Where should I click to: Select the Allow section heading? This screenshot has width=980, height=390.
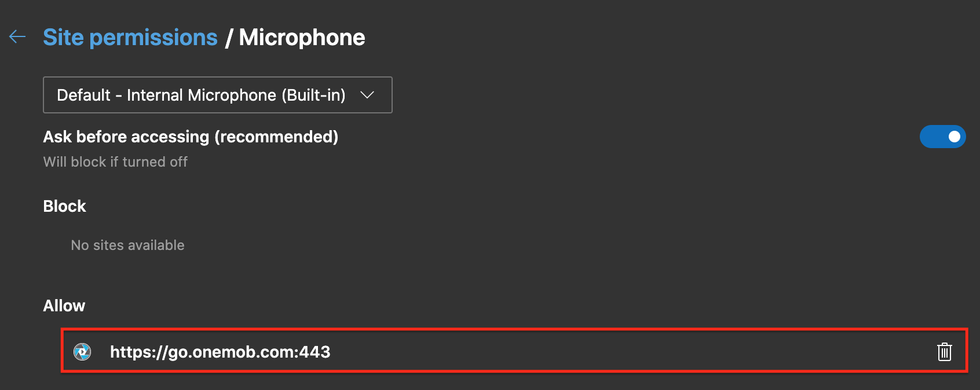click(x=64, y=306)
